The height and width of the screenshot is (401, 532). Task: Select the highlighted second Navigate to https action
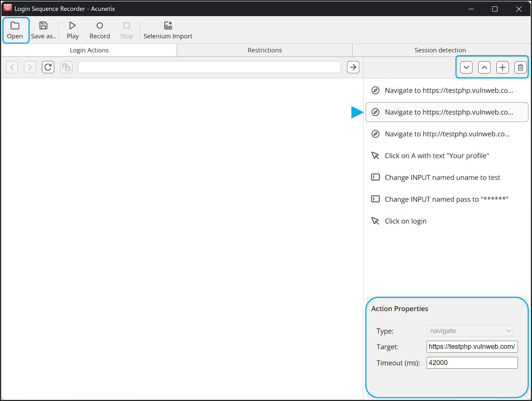[x=447, y=112]
